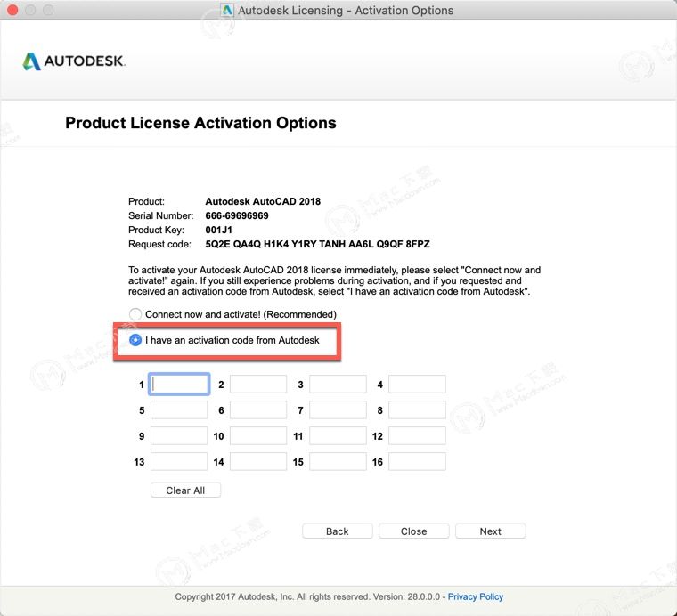This screenshot has height=616, width=677.
Task: Click the title bar Autodesk app icon
Action: pos(227,10)
